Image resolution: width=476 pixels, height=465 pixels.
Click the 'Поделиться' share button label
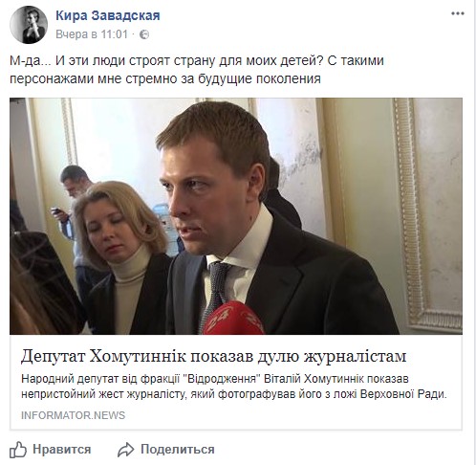(178, 450)
